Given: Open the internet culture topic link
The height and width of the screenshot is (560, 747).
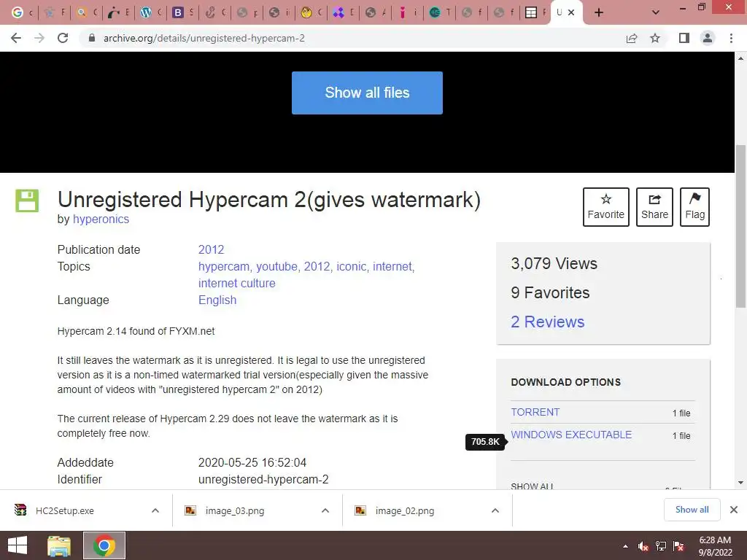Looking at the screenshot, I should click(237, 283).
